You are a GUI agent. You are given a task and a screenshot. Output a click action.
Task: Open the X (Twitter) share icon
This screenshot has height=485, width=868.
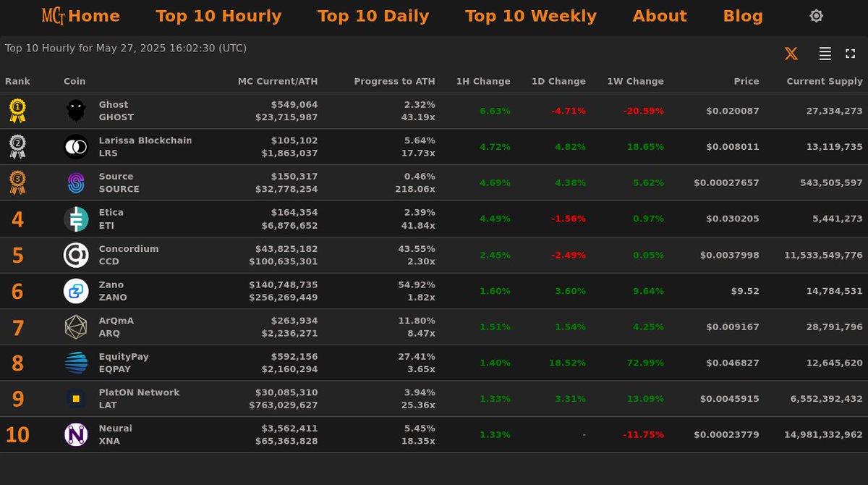[791, 54]
